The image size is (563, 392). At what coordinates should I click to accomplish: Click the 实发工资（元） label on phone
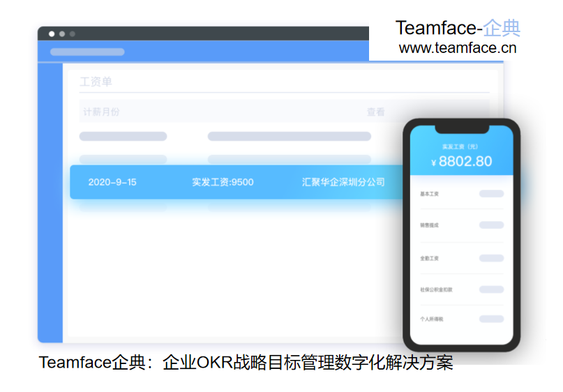(461, 146)
